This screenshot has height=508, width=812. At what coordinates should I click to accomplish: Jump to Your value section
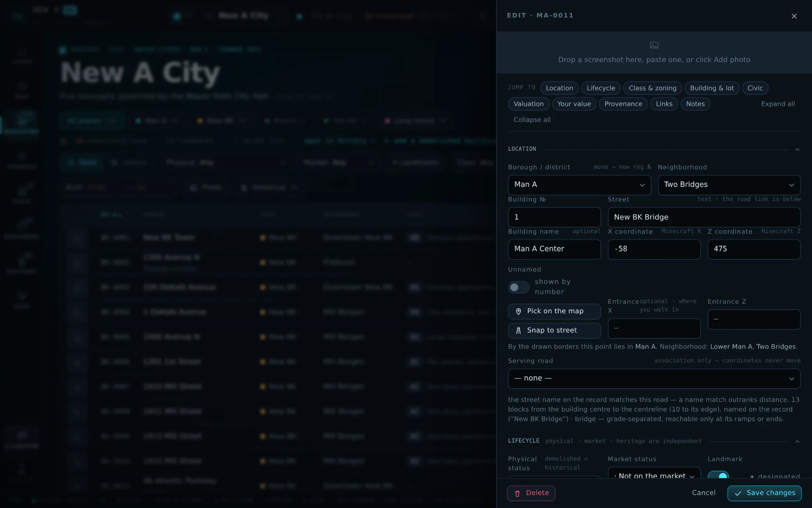pyautogui.click(x=574, y=104)
